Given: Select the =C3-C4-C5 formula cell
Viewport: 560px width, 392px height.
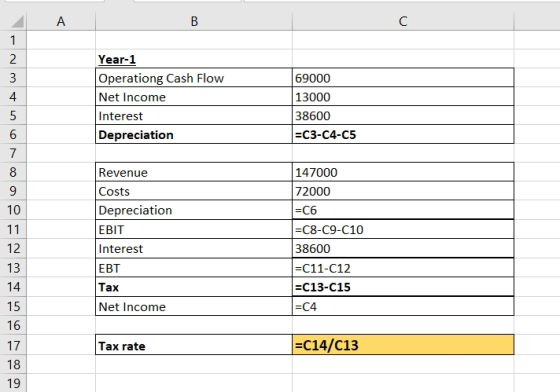Looking at the screenshot, I should tap(403, 135).
